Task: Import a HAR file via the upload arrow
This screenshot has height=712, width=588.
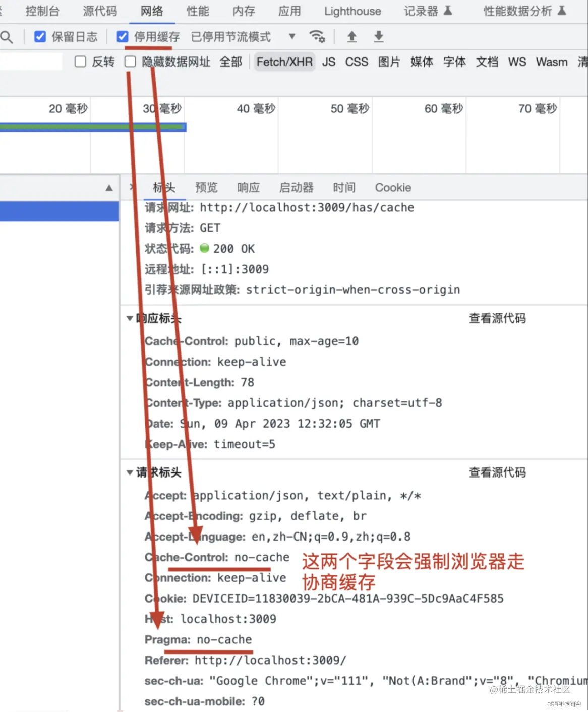Action: click(351, 36)
